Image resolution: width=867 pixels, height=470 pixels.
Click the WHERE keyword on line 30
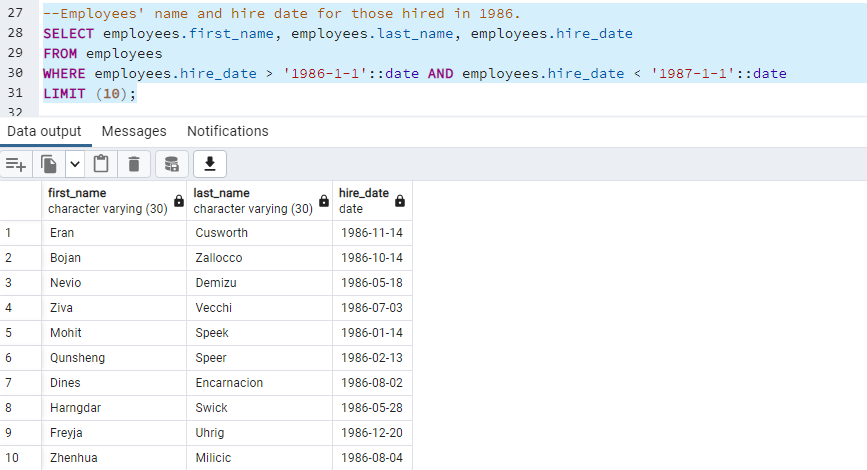coord(64,74)
